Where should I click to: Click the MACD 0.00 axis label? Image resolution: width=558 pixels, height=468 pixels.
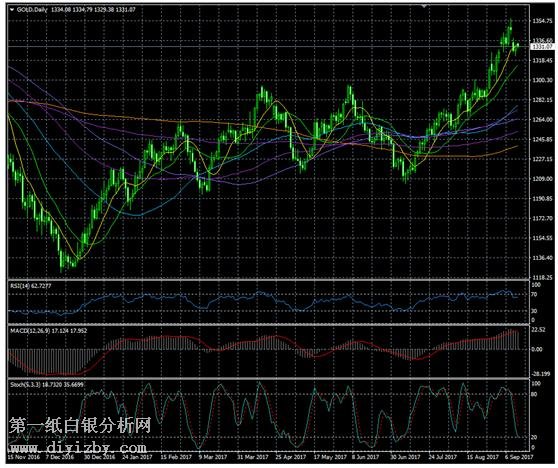tap(537, 349)
